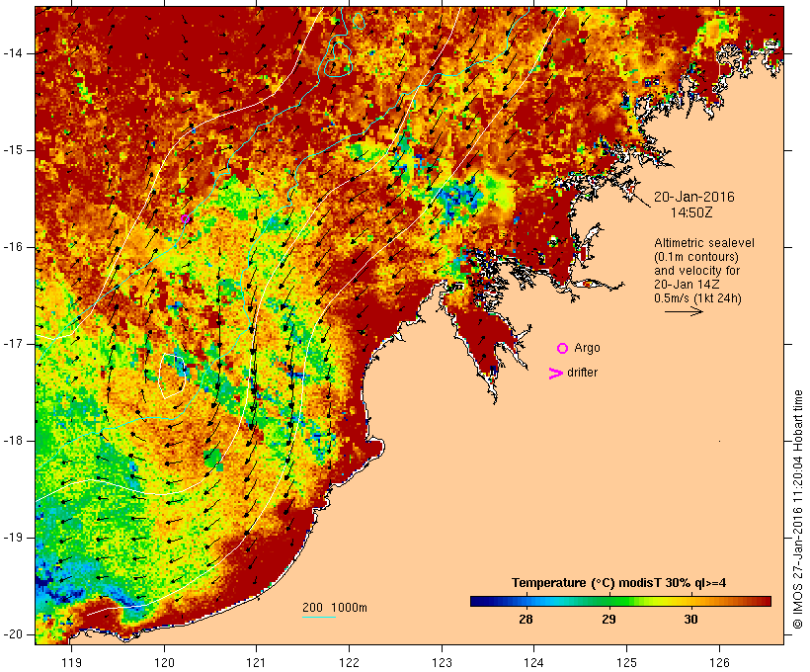
Task: Click the 'Altimetric sealevel' text
Action: (704, 243)
